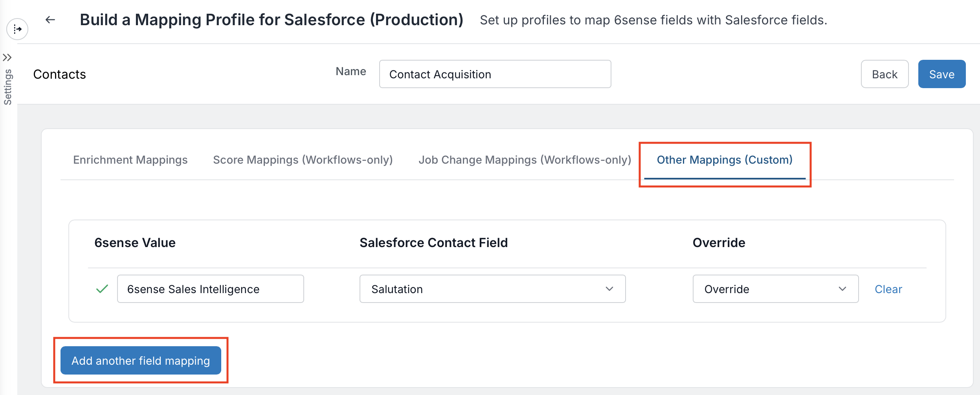
Task: Clear the Salutation field mapping
Action: pyautogui.click(x=888, y=289)
